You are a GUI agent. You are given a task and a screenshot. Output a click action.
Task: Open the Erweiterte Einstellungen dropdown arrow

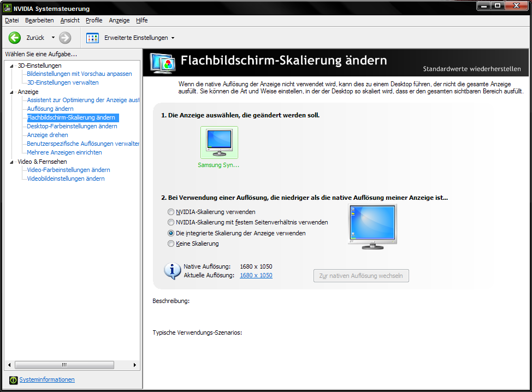click(x=173, y=38)
